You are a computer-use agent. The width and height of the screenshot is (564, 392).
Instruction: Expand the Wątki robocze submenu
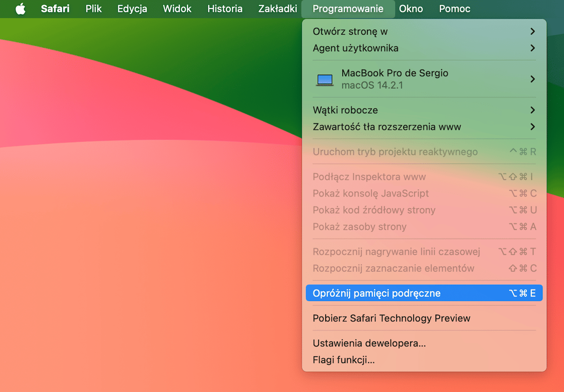click(x=424, y=110)
